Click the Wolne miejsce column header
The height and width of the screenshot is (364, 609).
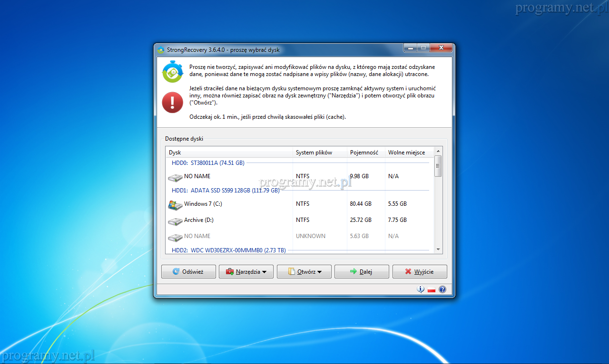coord(406,153)
